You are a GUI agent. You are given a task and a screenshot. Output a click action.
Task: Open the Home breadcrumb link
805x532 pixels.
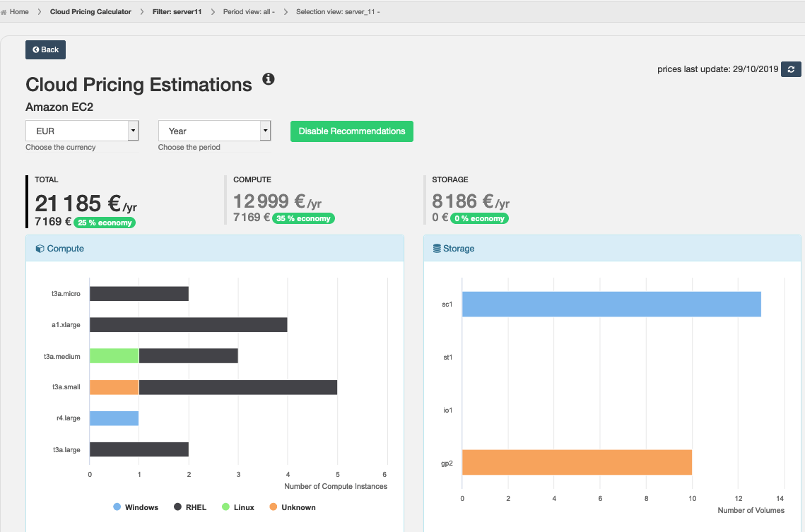coord(19,12)
